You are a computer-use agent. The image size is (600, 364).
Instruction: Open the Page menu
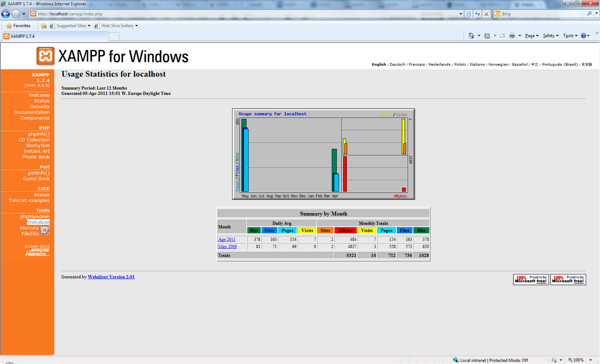[532, 36]
